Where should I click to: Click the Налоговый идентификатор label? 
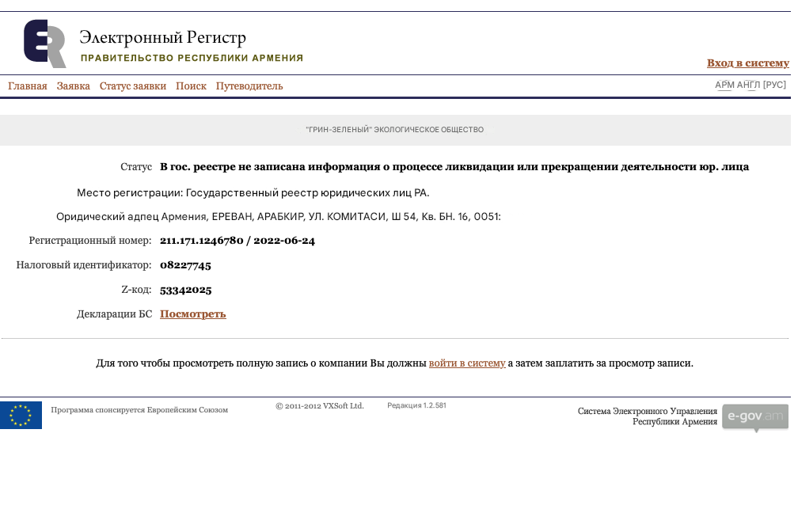click(84, 265)
